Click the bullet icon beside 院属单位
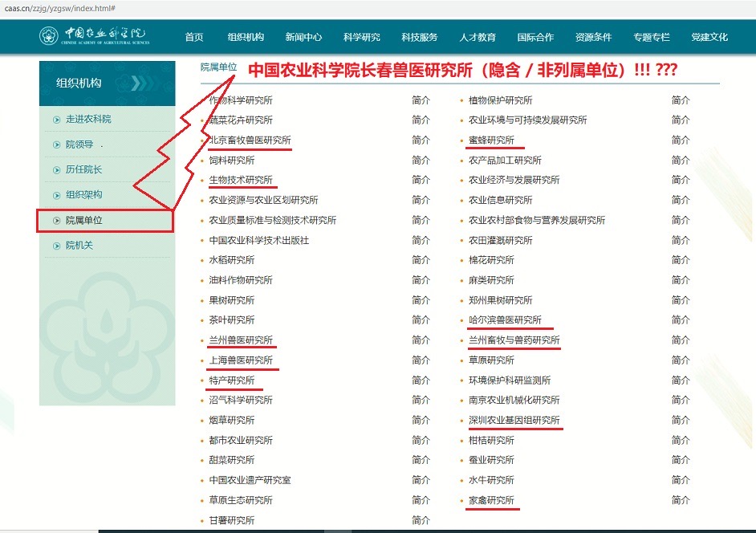The height and width of the screenshot is (533, 756). click(56, 221)
